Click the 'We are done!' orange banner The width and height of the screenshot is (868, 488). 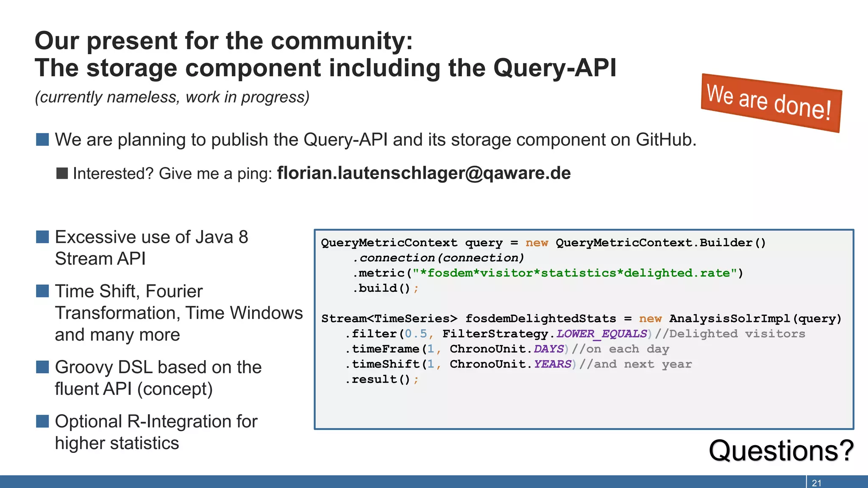(771, 103)
